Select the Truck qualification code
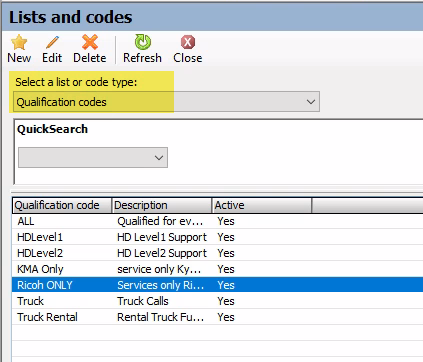Image resolution: width=423 pixels, height=362 pixels. point(30,301)
